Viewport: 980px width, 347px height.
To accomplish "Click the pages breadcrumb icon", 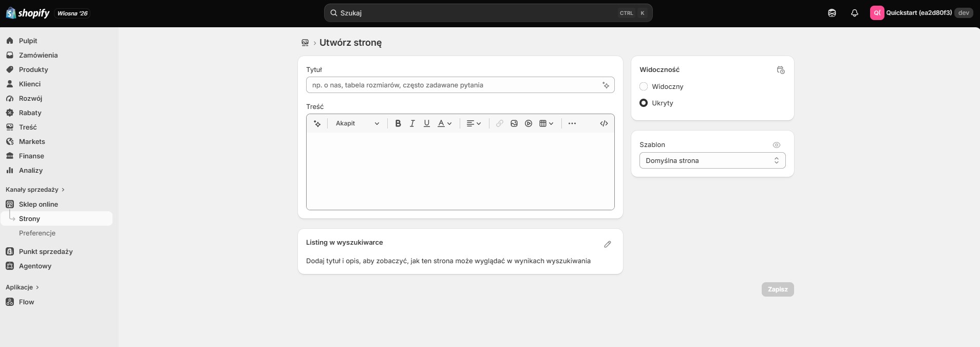I will click(x=305, y=43).
